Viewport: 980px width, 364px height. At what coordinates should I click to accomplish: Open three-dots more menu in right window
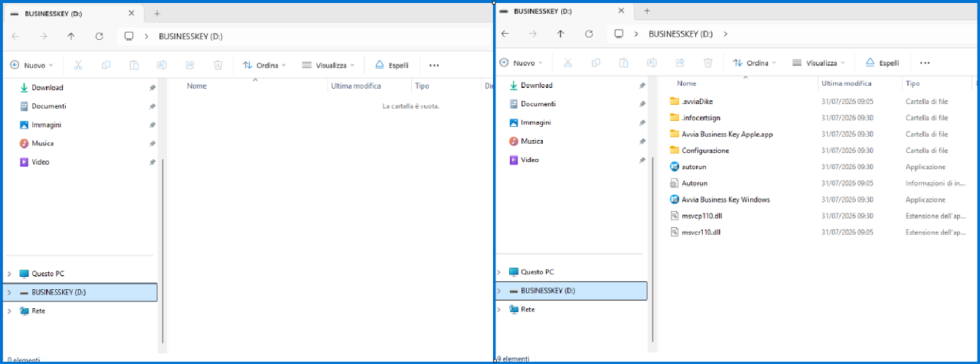[925, 63]
